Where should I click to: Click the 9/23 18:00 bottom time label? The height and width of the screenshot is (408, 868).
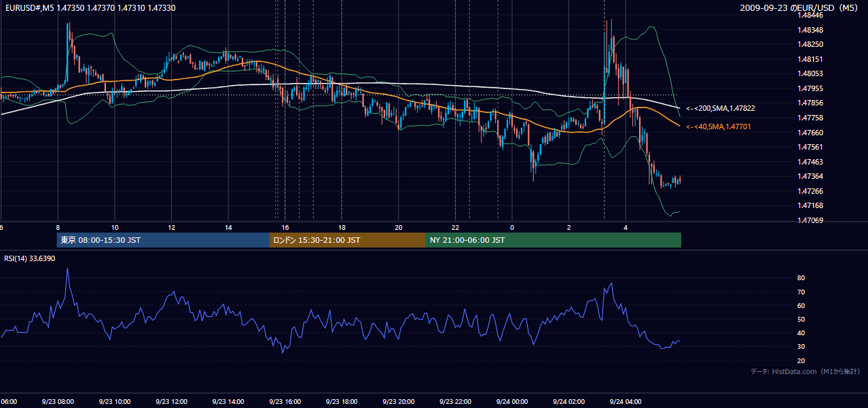341,402
